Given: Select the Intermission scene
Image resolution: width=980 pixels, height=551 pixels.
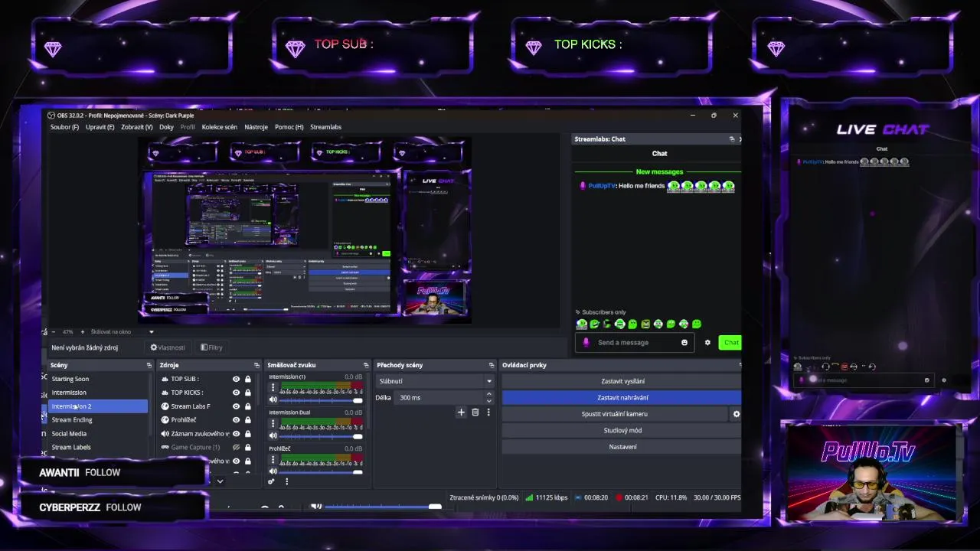Looking at the screenshot, I should [x=98, y=393].
